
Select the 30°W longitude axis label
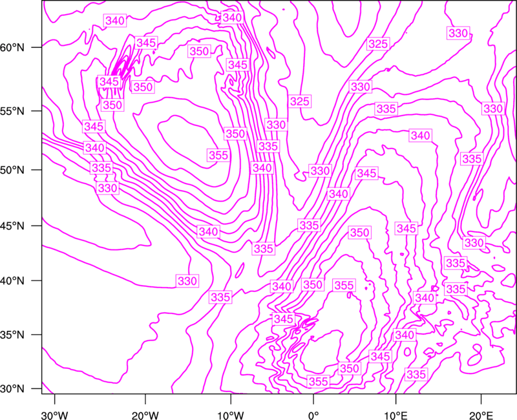point(54,415)
